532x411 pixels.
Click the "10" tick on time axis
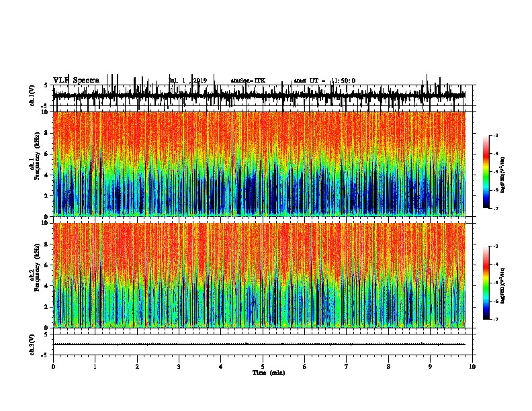[x=472, y=367]
